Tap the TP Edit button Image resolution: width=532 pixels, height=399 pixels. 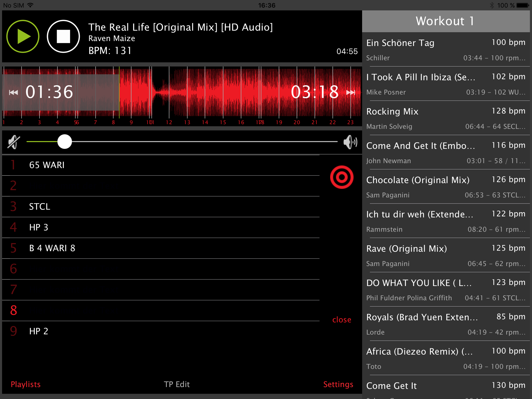pyautogui.click(x=177, y=384)
